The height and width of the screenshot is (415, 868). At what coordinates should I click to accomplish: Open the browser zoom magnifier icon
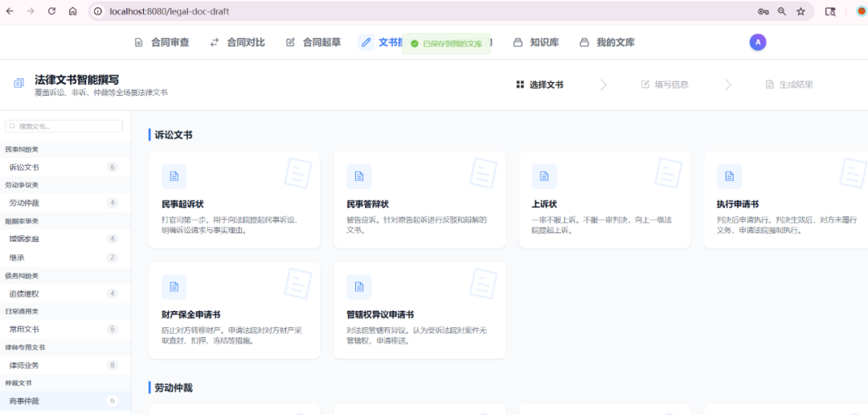pyautogui.click(x=781, y=11)
